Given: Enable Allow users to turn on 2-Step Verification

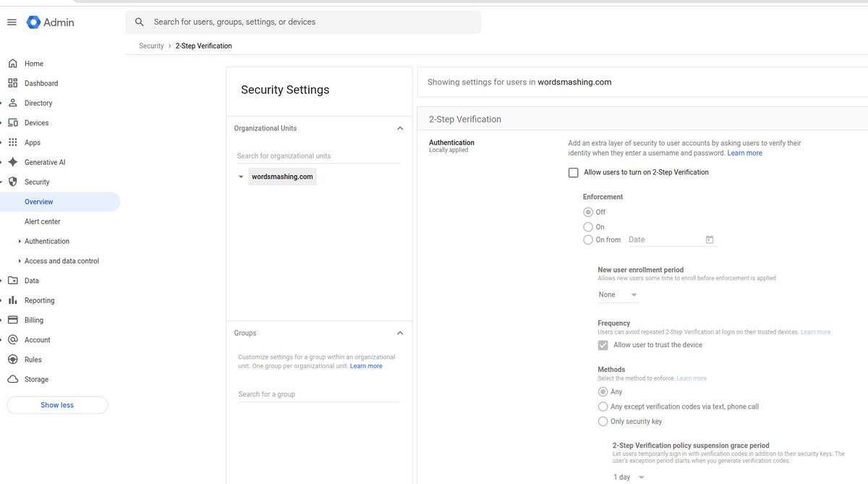Looking at the screenshot, I should (x=574, y=172).
